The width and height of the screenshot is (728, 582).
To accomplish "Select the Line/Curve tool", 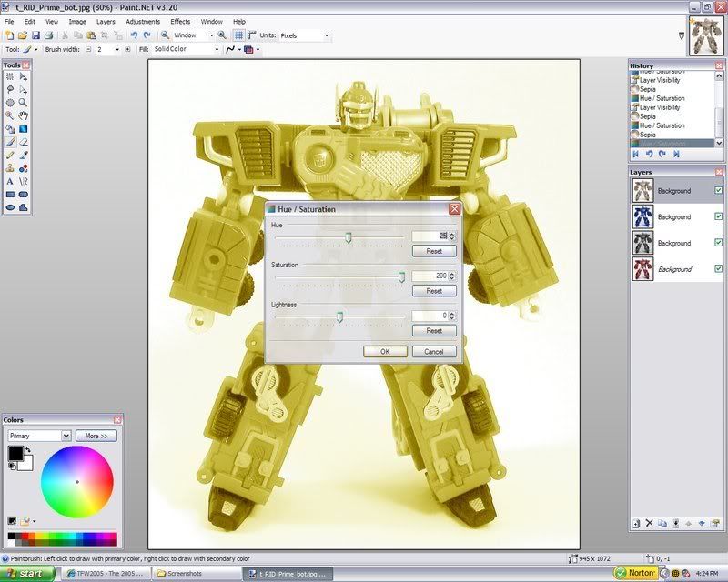I will [24, 182].
